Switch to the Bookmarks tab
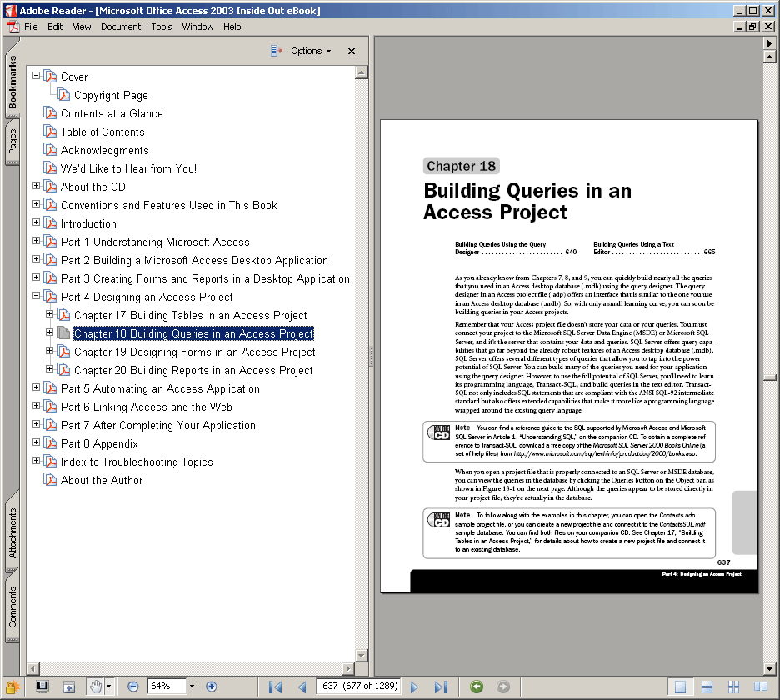 point(12,82)
